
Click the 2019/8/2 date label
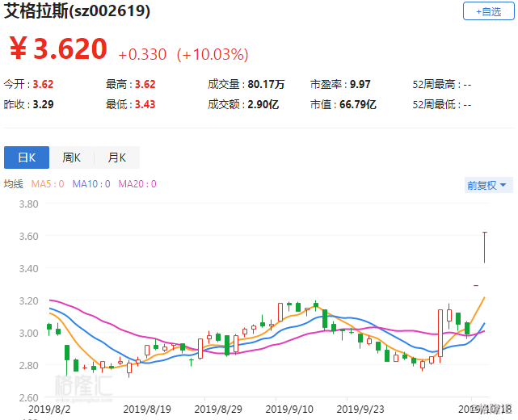click(49, 409)
